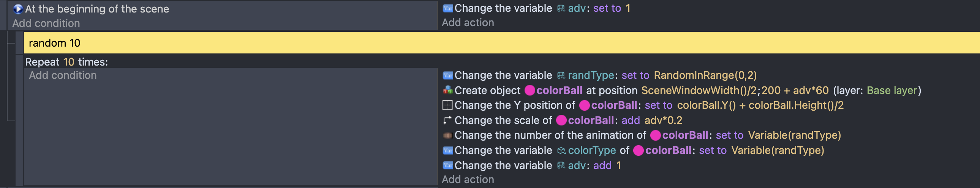The width and height of the screenshot is (980, 188).
Task: Select 'At the beginning of the scene' condition
Action: point(97,9)
